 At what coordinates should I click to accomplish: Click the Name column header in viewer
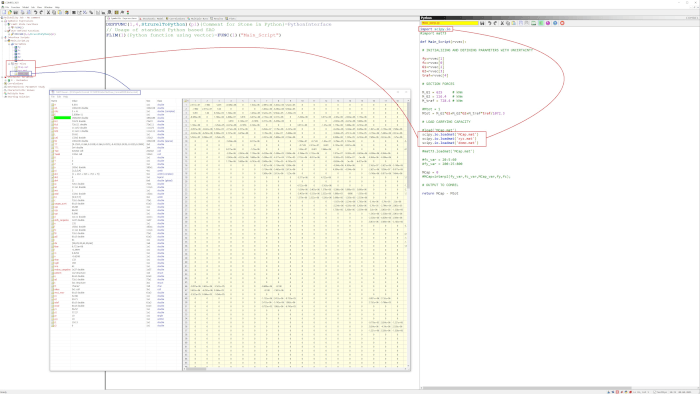[54, 101]
